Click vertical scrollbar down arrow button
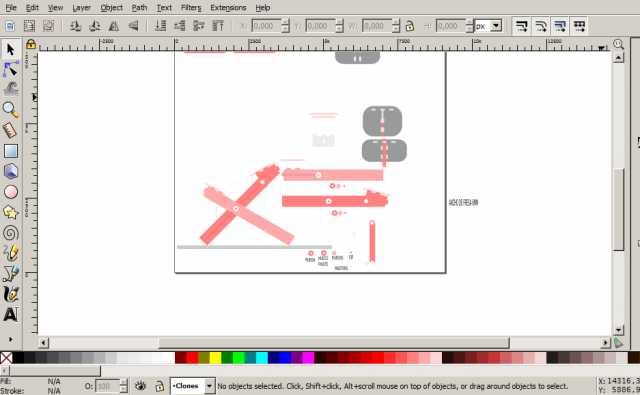Screen dimensions: 640x395 point(618,330)
